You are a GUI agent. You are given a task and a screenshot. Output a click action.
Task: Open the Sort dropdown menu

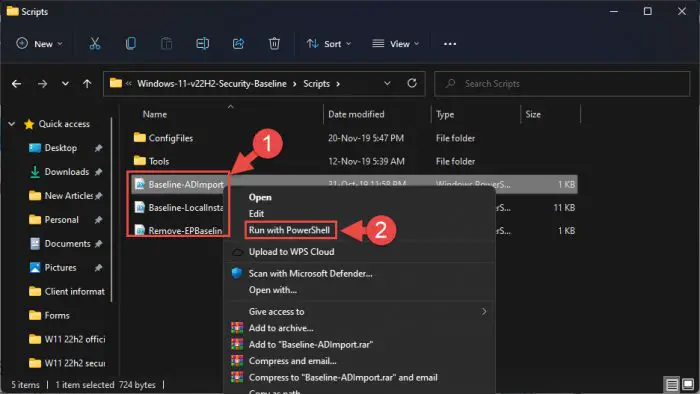pos(329,44)
